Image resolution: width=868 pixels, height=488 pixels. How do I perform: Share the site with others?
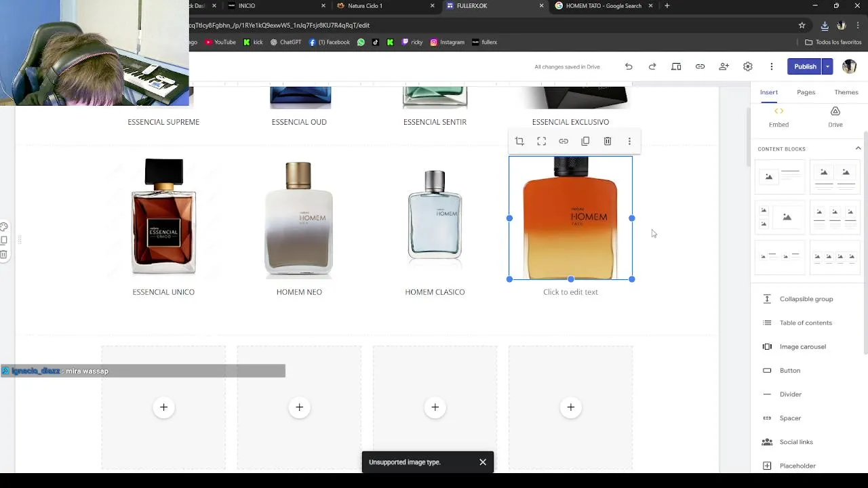click(724, 66)
